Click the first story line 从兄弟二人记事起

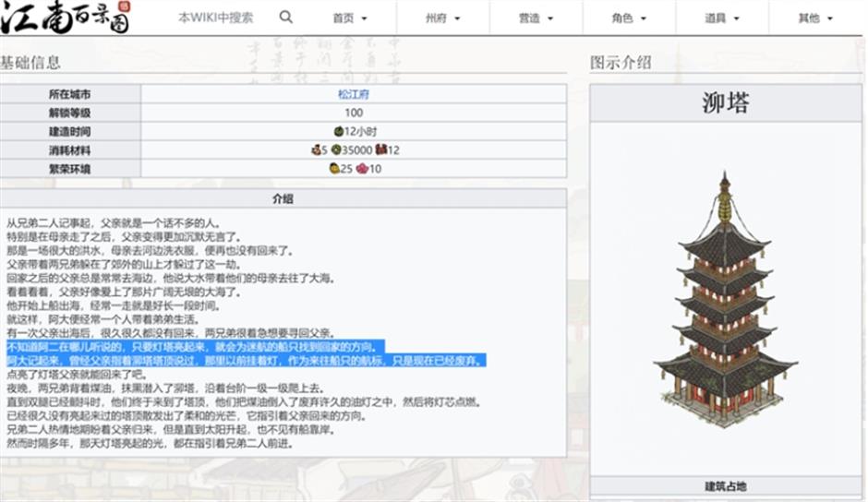[x=114, y=223]
